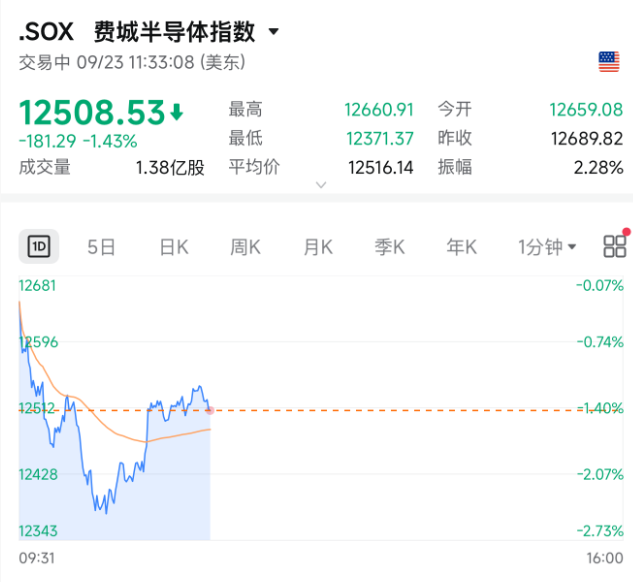Screen dimensions: 633x582
Task: Click the lowest point of the blue price line
Action: click(107, 513)
